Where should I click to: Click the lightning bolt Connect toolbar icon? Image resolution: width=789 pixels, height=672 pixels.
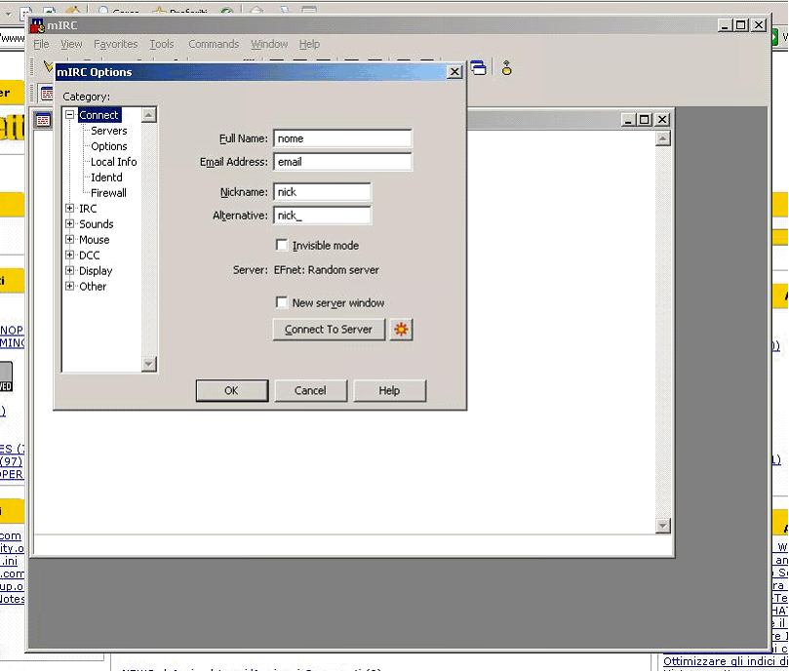click(48, 66)
